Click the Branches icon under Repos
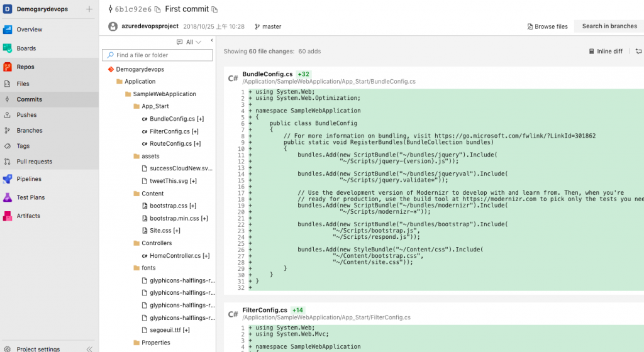Viewport: 644px width, 352px height. point(7,131)
